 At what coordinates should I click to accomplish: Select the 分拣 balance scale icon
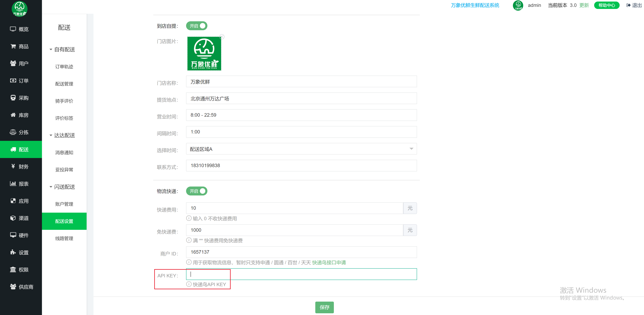tap(13, 132)
